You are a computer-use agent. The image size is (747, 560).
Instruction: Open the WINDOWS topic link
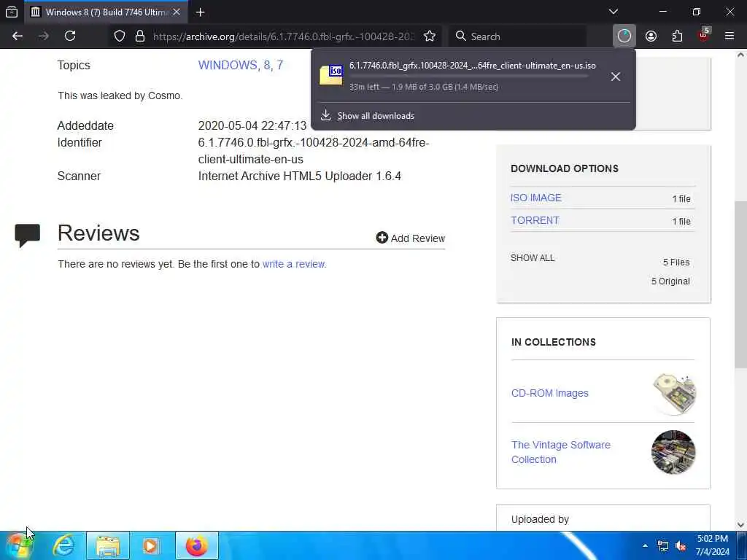click(x=227, y=65)
